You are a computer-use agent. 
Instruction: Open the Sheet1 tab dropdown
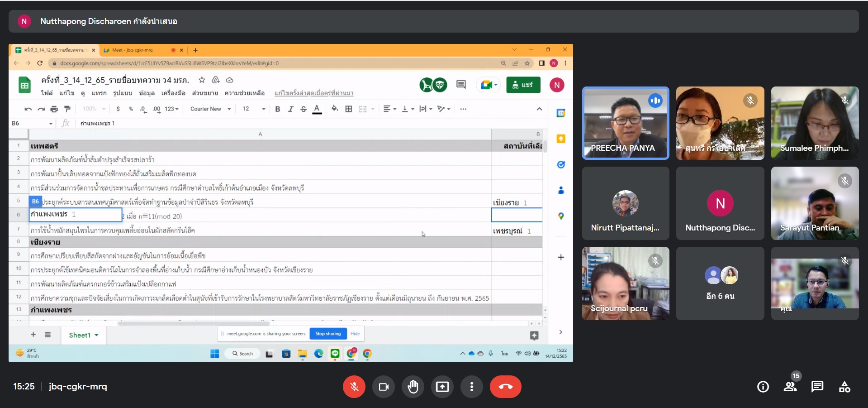tap(96, 336)
